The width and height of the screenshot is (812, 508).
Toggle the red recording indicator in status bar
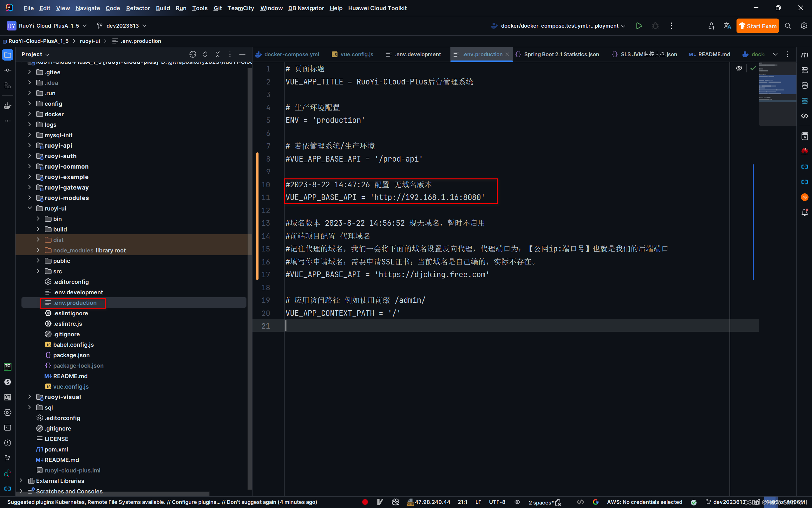click(365, 502)
